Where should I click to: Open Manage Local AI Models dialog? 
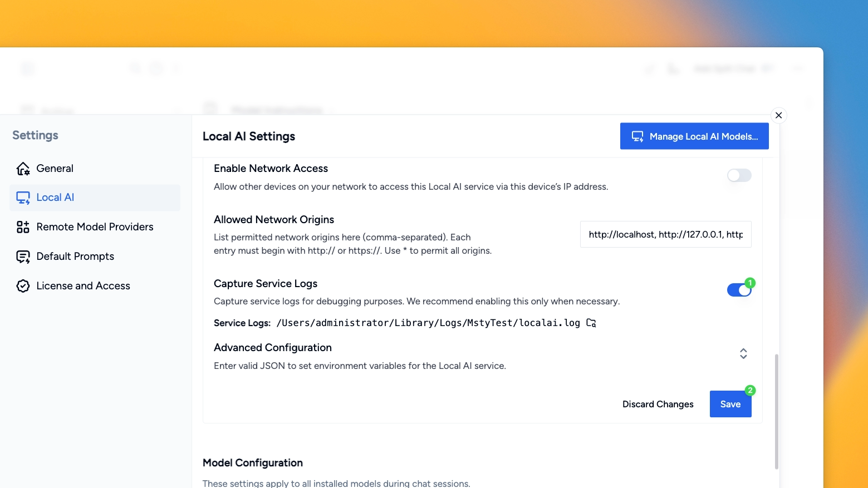[x=694, y=136]
